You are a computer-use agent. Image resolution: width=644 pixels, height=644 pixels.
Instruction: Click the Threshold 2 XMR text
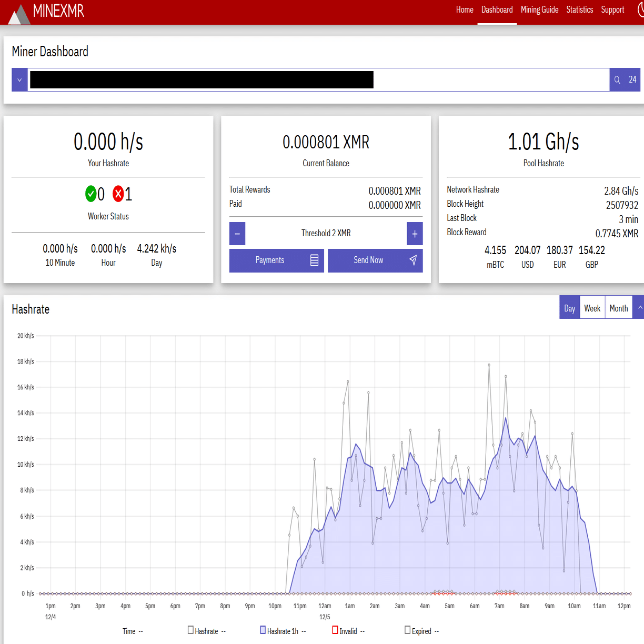tap(326, 233)
